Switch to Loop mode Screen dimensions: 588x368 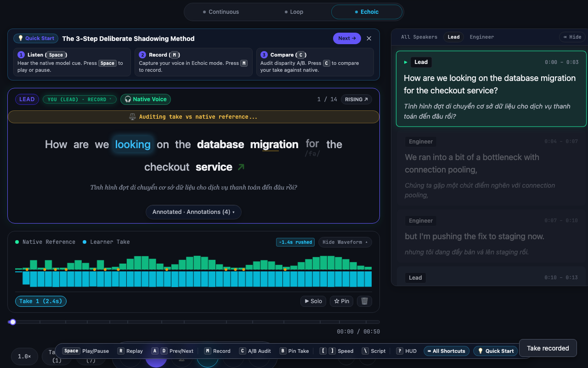tap(294, 12)
